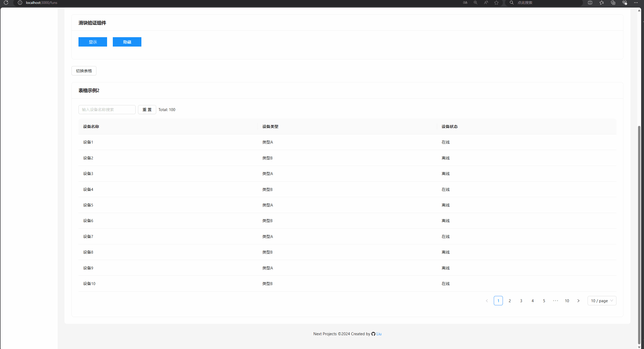This screenshot has height=349, width=644.
Task: Click the blue 显示 button
Action: coord(93,42)
